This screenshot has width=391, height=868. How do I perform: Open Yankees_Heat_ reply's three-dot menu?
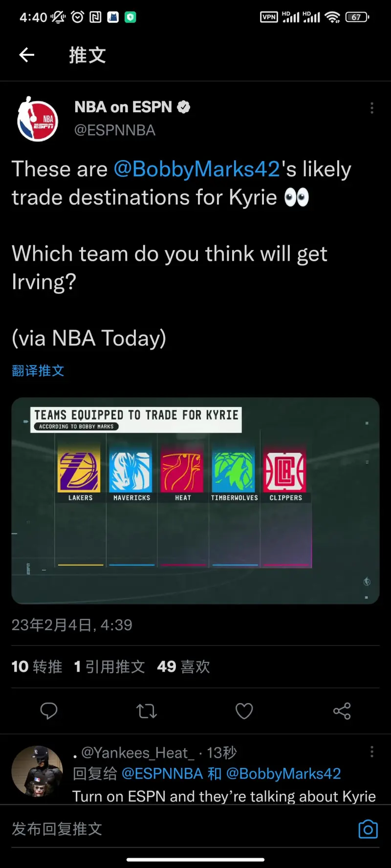372,751
